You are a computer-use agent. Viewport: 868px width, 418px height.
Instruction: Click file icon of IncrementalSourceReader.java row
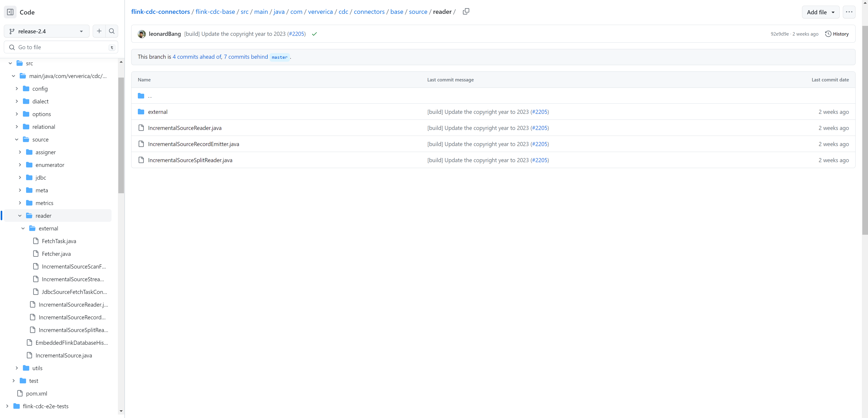click(x=141, y=128)
